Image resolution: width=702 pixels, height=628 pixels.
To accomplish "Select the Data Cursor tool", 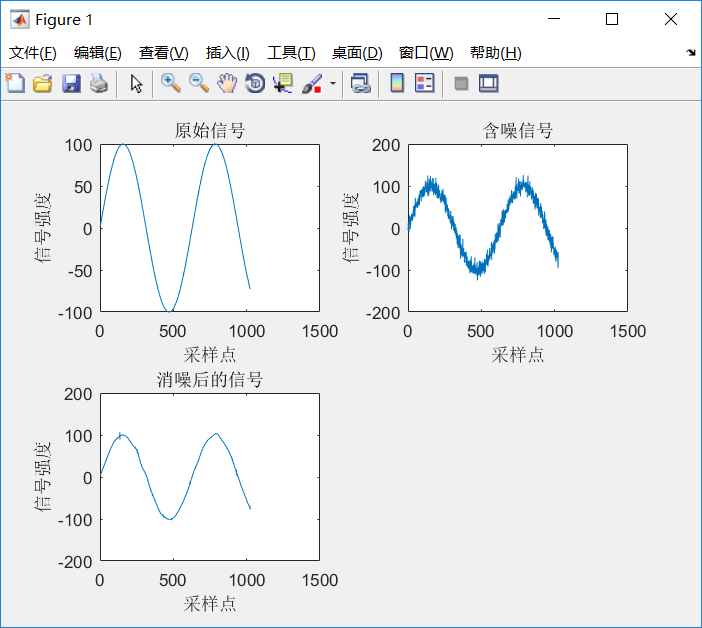I will tap(283, 84).
